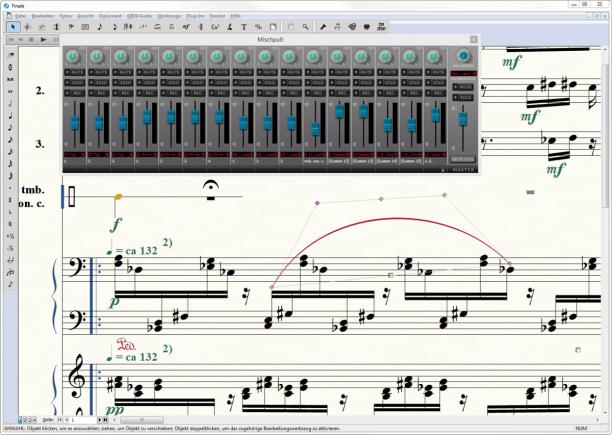Stop playback with the Stop button

pyautogui.click(x=32, y=39)
